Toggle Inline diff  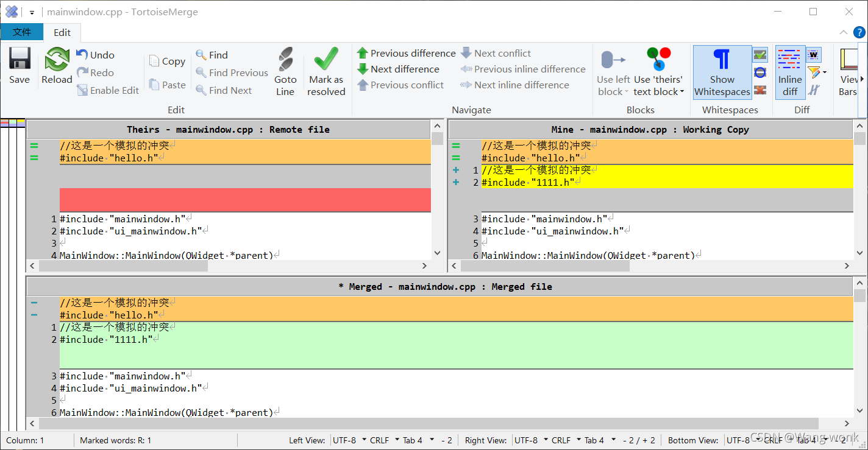[790, 71]
